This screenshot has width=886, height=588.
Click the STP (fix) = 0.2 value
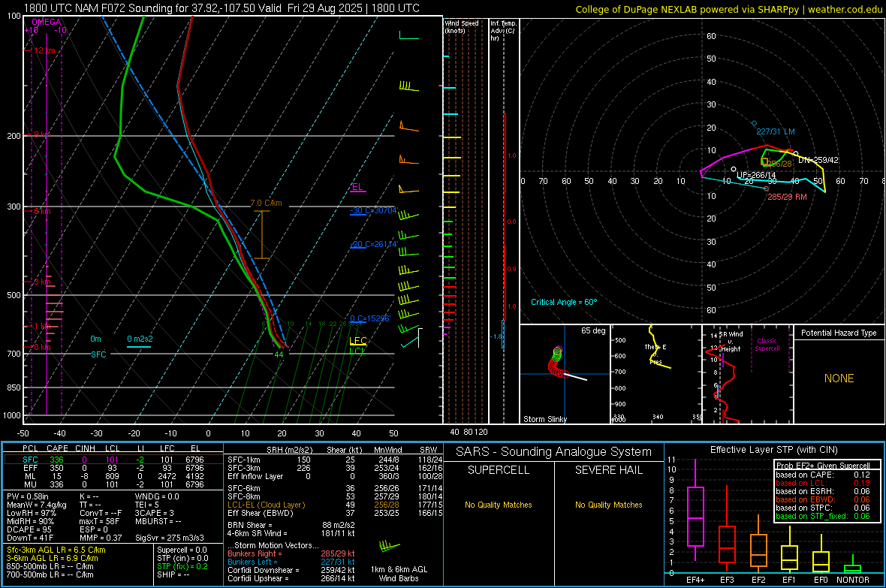pyautogui.click(x=182, y=566)
